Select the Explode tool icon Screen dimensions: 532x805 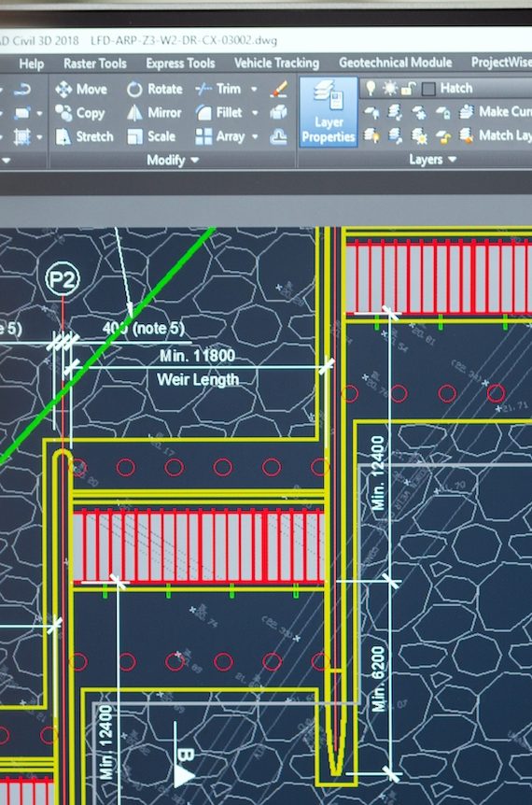(x=278, y=112)
